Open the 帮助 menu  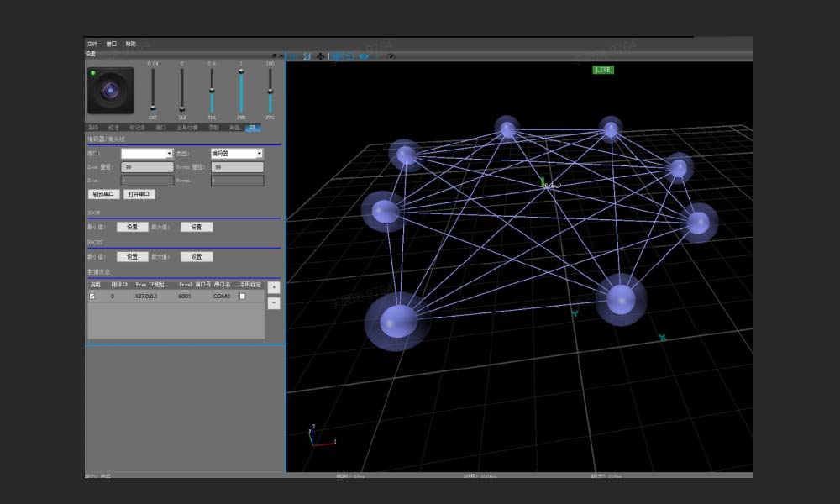point(131,44)
